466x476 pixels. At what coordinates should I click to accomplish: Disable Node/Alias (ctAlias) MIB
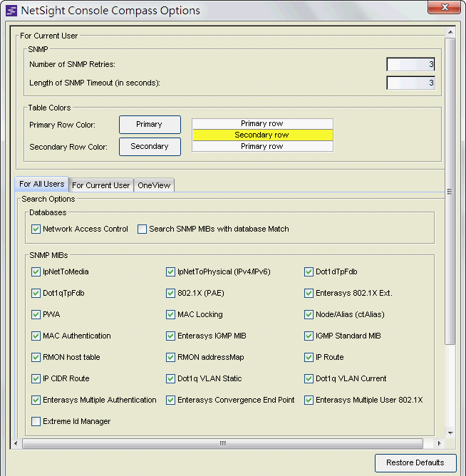coord(309,314)
